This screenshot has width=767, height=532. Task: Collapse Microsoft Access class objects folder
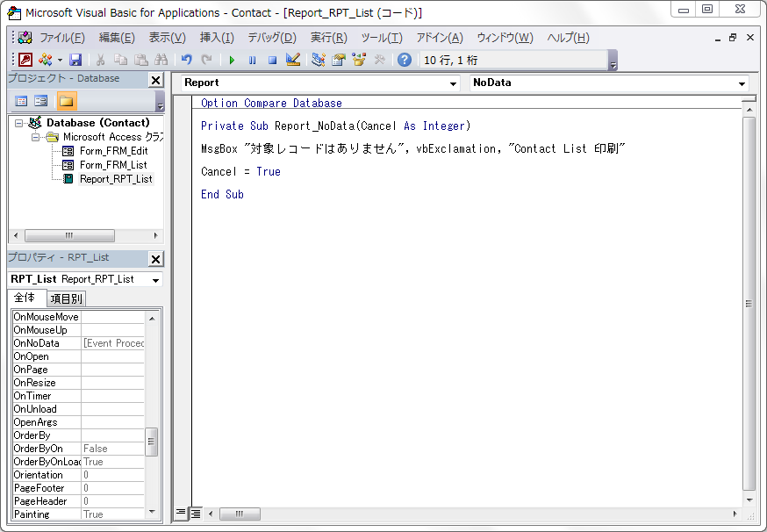[35, 137]
